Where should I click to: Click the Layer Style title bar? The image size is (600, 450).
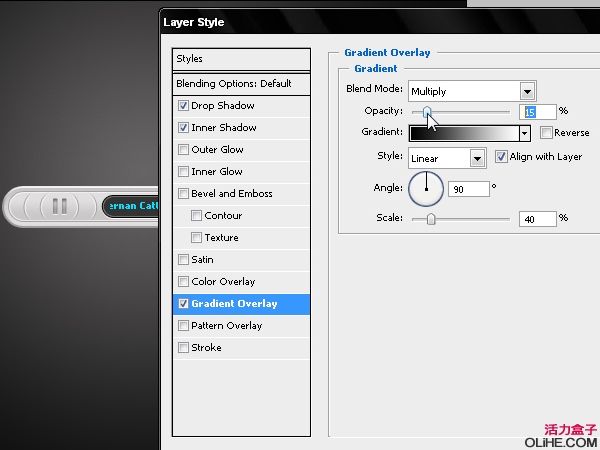(x=380, y=22)
